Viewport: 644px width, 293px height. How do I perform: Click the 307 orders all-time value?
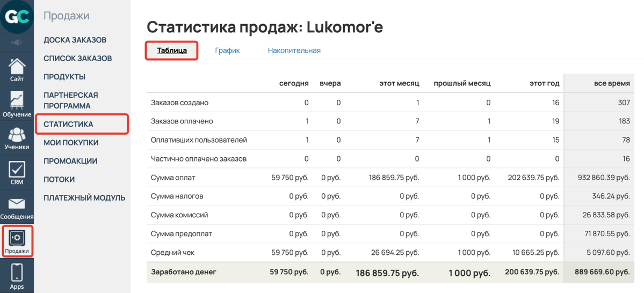point(624,102)
